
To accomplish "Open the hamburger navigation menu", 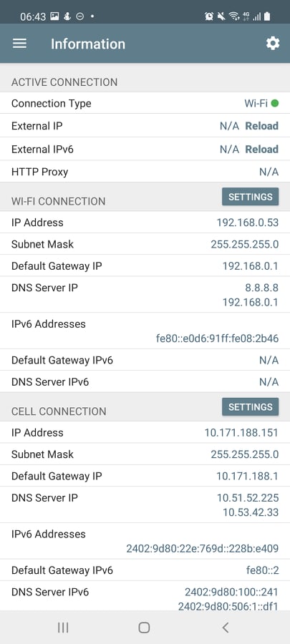I will 19,44.
